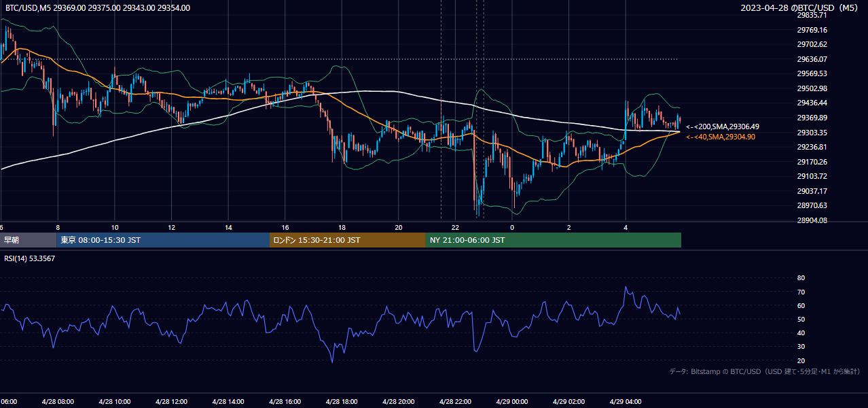
Task: Select the NY 21:00-06:00 JST session bar
Action: coord(554,240)
